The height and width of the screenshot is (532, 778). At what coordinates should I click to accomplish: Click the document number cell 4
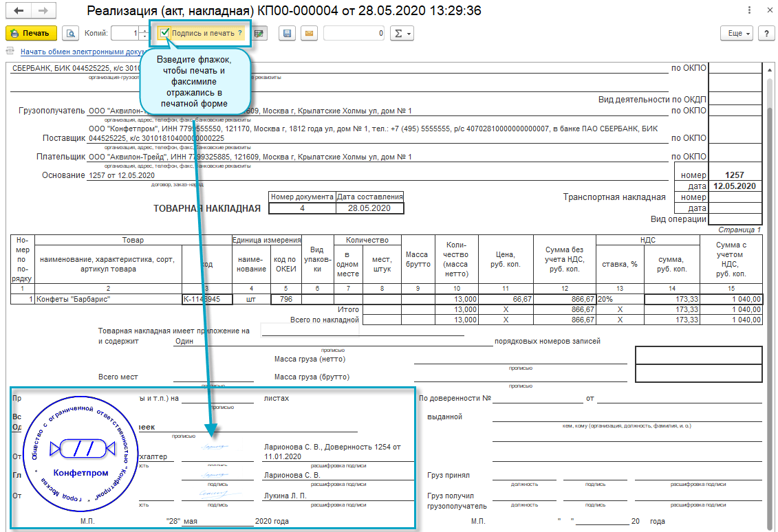coord(302,208)
